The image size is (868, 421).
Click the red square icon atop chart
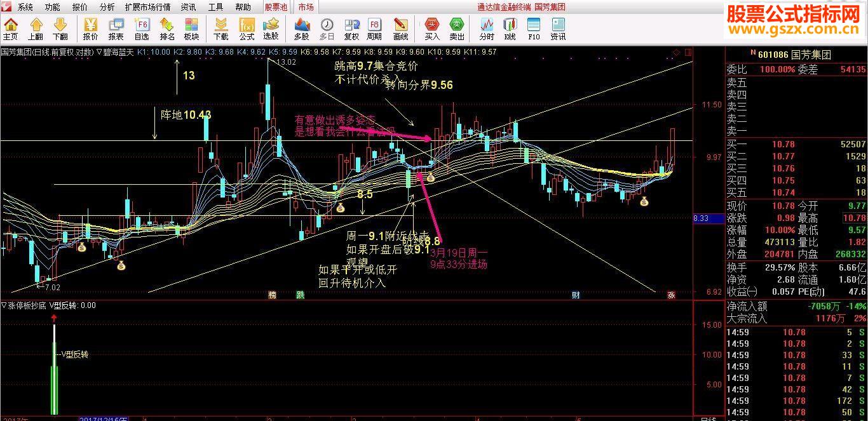688,52
